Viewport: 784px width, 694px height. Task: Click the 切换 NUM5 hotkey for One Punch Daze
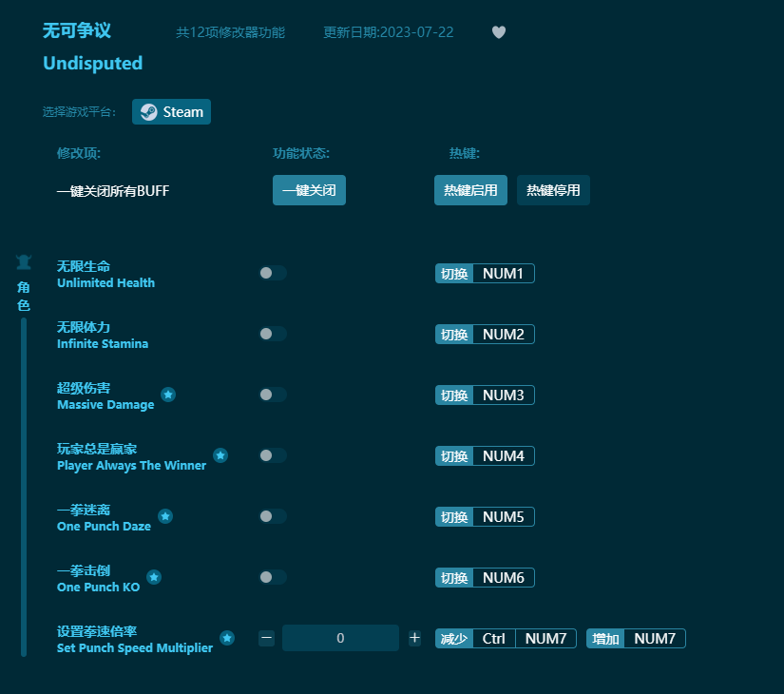(484, 516)
